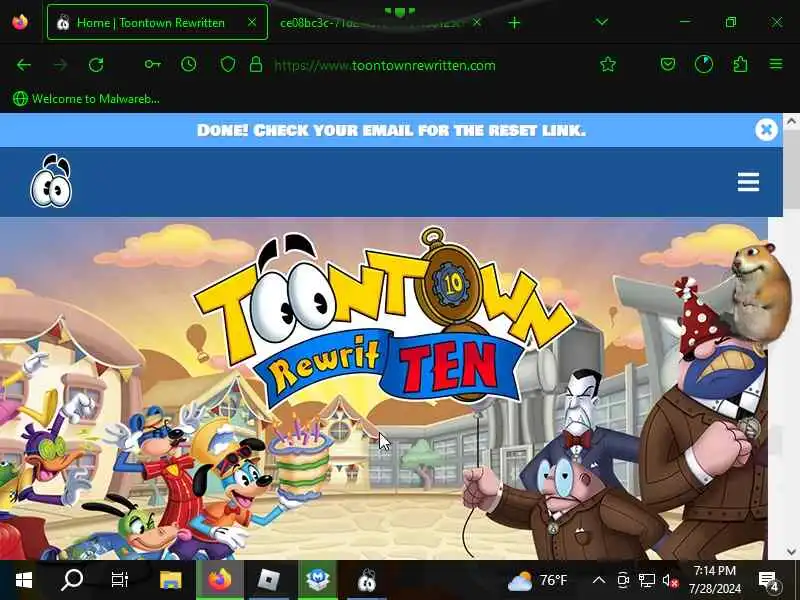Switch to the 'Home | Toontown Rewritten' tab
800x600 pixels.
point(157,22)
